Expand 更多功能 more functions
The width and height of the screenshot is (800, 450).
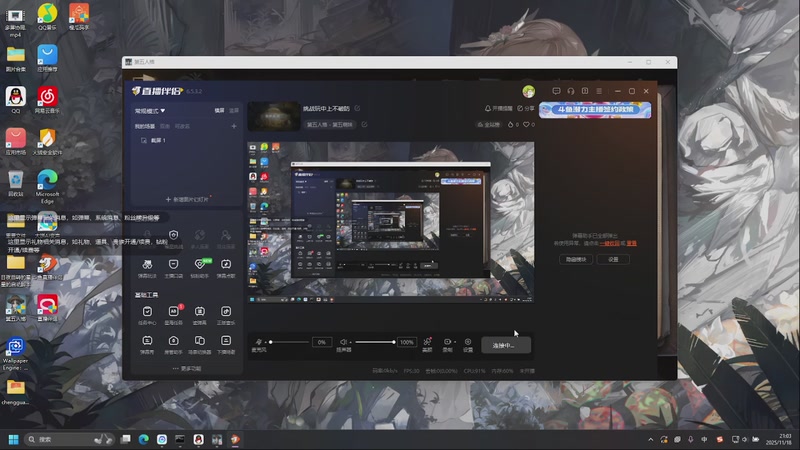[187, 368]
